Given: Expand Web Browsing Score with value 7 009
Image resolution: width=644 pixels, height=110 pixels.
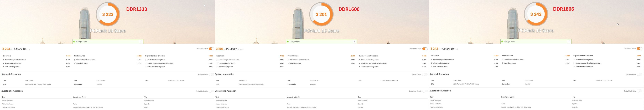Looking at the screenshot, I should click(432, 67).
